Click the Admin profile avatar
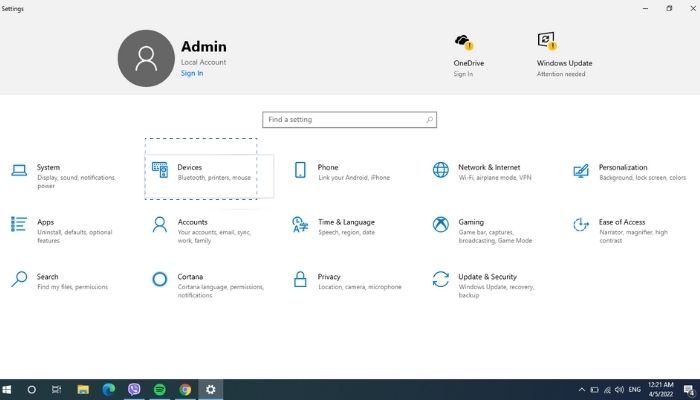Screen dimensions: 700x400 click(146, 58)
